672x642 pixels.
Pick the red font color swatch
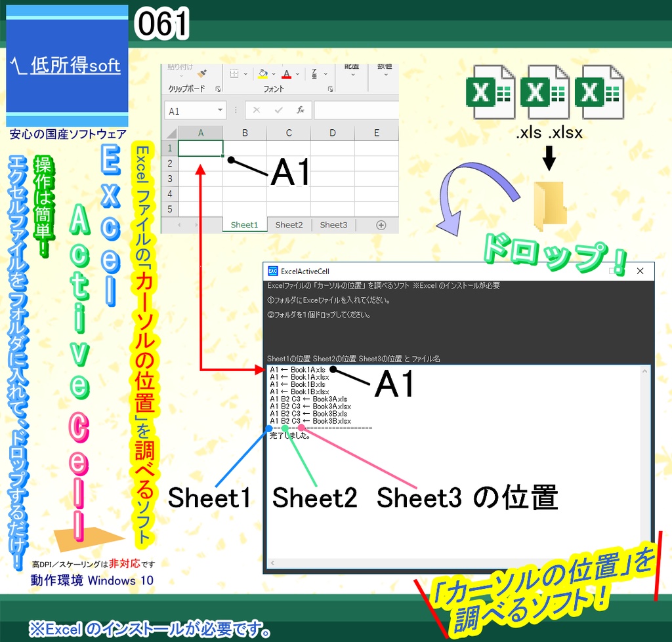(x=286, y=77)
